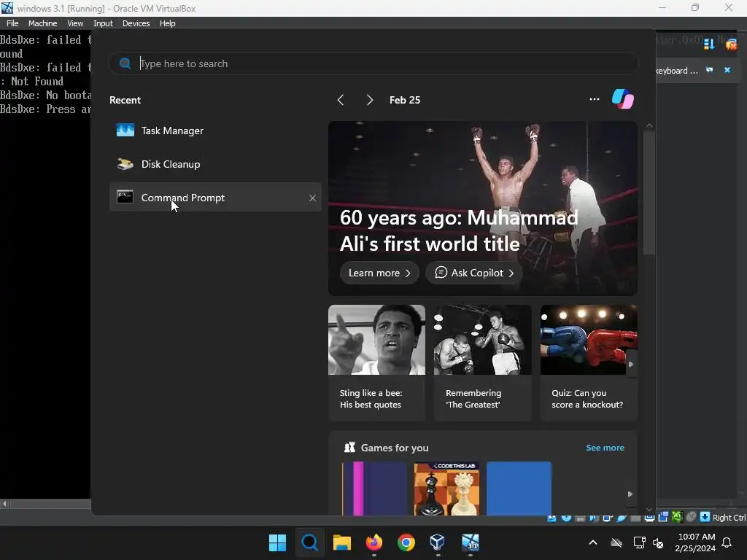Click the VM window left scroll arrow

4,504
